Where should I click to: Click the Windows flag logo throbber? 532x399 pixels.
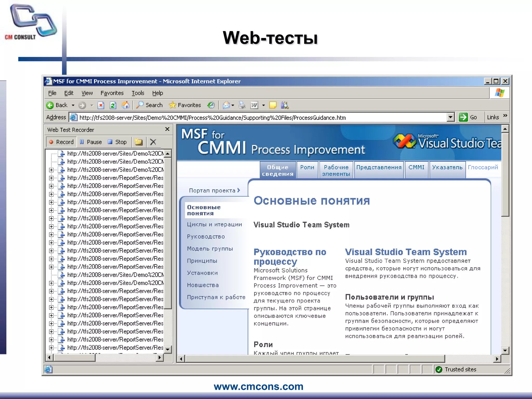pos(500,93)
